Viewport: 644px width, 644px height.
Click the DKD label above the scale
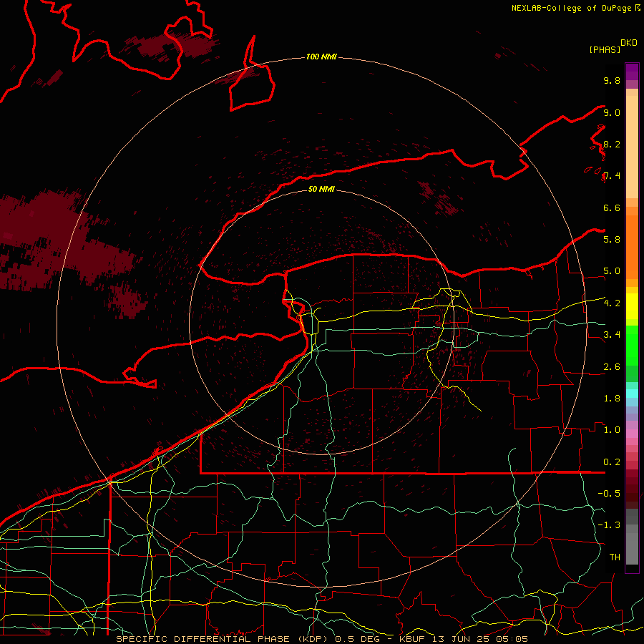pos(629,43)
